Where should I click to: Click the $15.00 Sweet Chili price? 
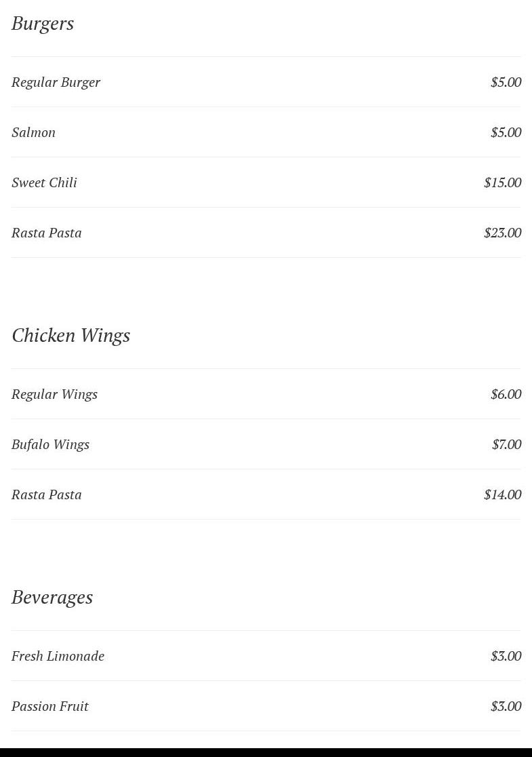tap(502, 182)
